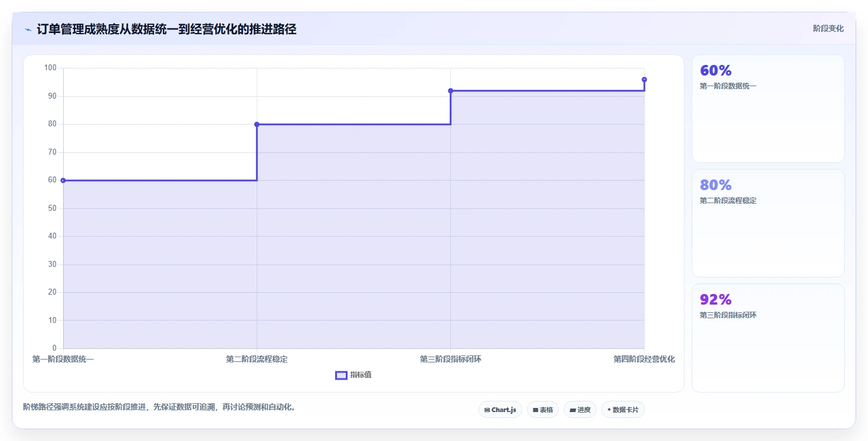Click the data point at value 92
The height and width of the screenshot is (441, 868).
450,90
